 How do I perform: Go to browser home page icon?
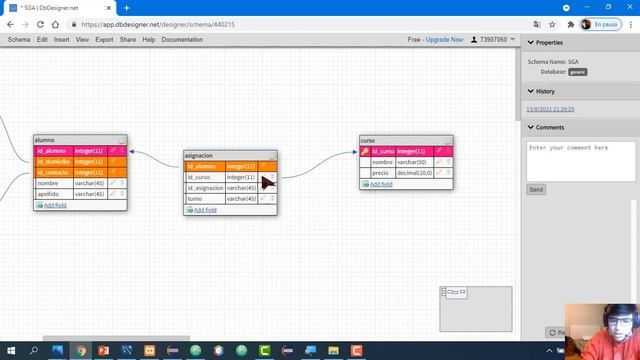(55, 24)
